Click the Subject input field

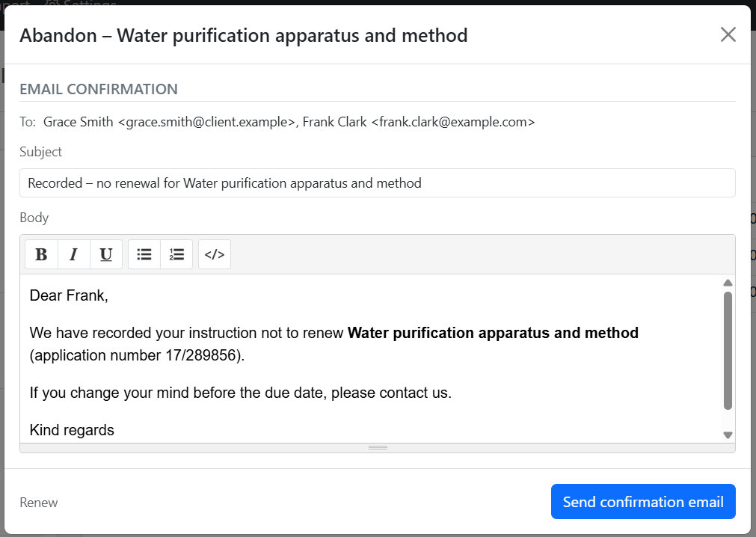click(377, 183)
